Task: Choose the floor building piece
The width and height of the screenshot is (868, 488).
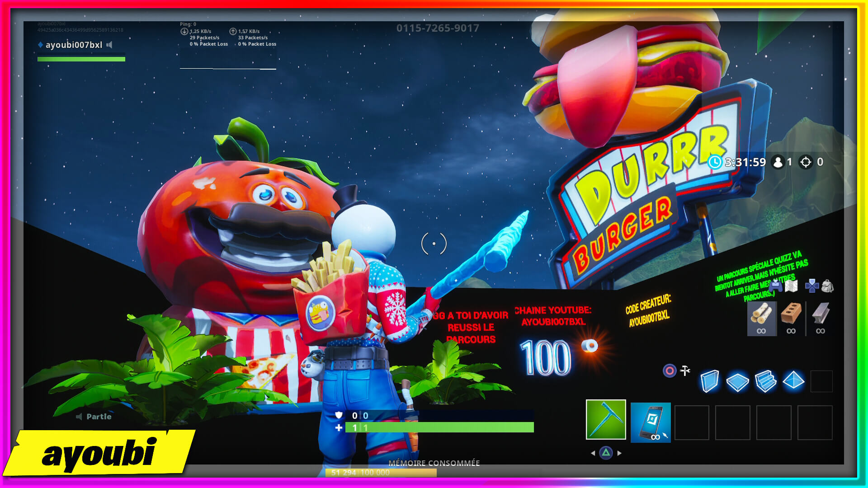Action: (x=737, y=382)
